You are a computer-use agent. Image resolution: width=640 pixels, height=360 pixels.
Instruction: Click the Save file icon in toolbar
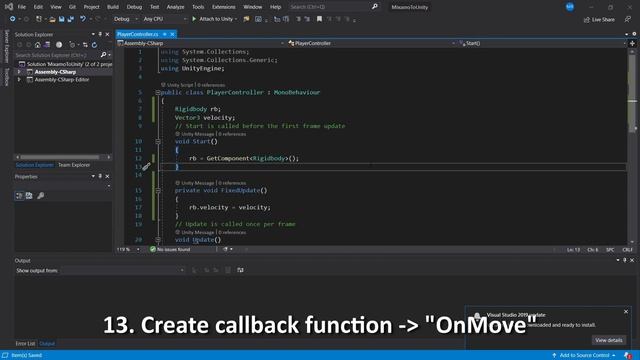pyautogui.click(x=62, y=19)
